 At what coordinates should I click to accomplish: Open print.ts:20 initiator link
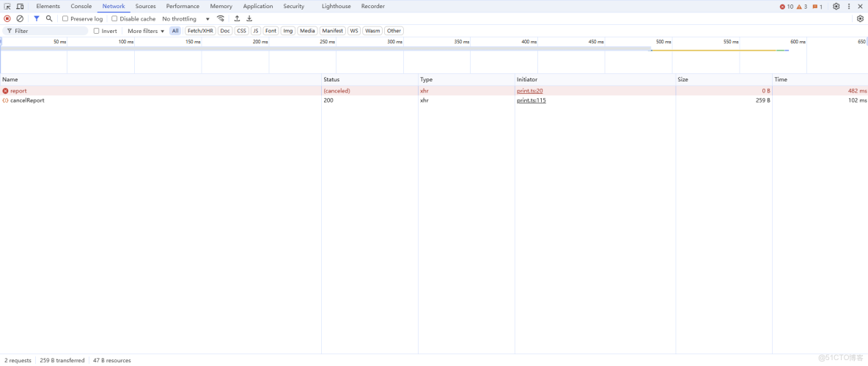click(x=530, y=91)
